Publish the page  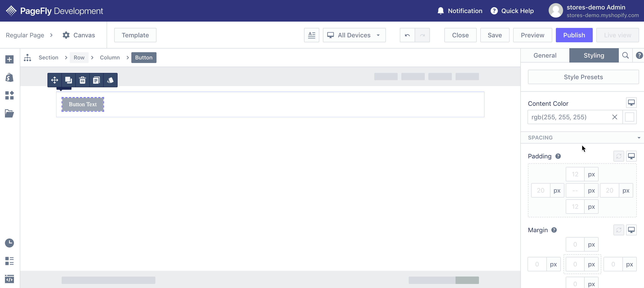pos(574,35)
